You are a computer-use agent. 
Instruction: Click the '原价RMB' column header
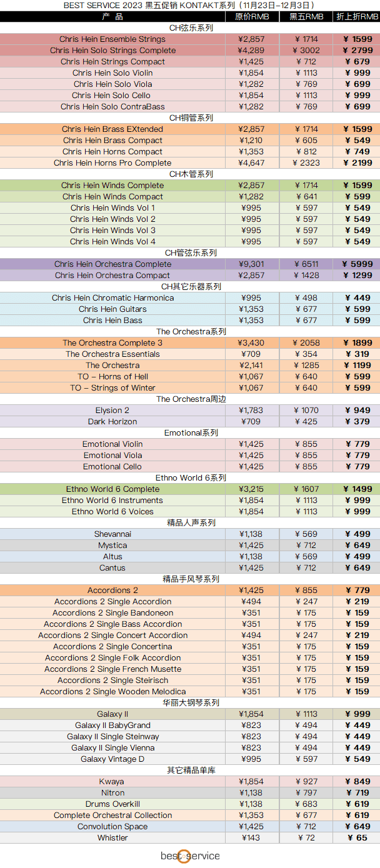click(251, 16)
